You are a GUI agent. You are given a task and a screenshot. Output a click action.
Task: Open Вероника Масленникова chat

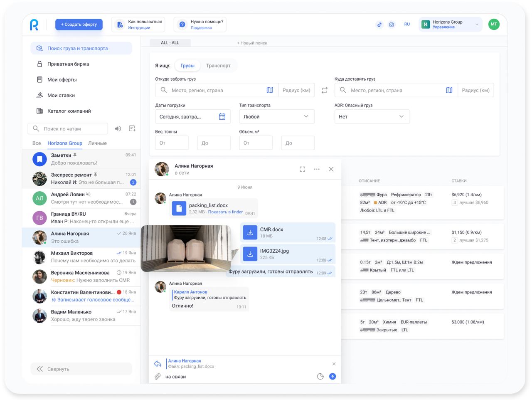coord(81,276)
